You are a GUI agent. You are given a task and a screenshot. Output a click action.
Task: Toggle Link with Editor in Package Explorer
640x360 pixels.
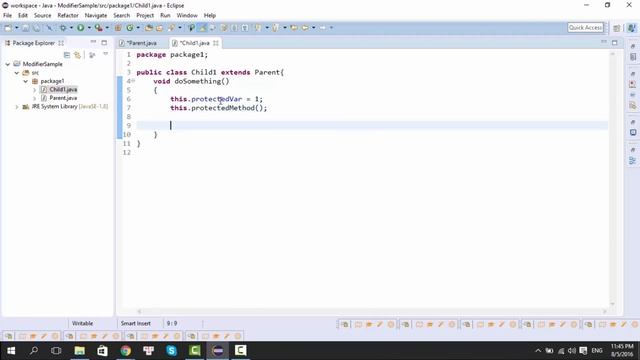[x=77, y=55]
